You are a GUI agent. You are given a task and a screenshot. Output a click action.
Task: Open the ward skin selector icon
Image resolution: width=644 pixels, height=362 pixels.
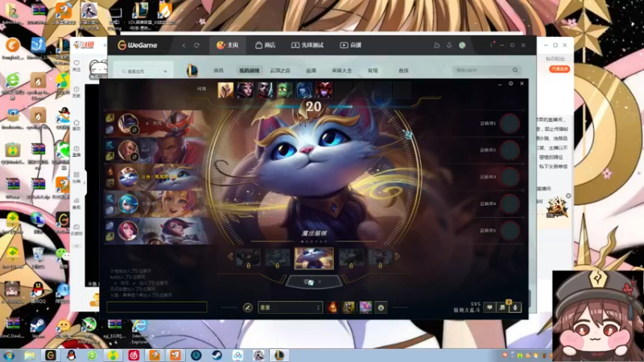(x=365, y=307)
